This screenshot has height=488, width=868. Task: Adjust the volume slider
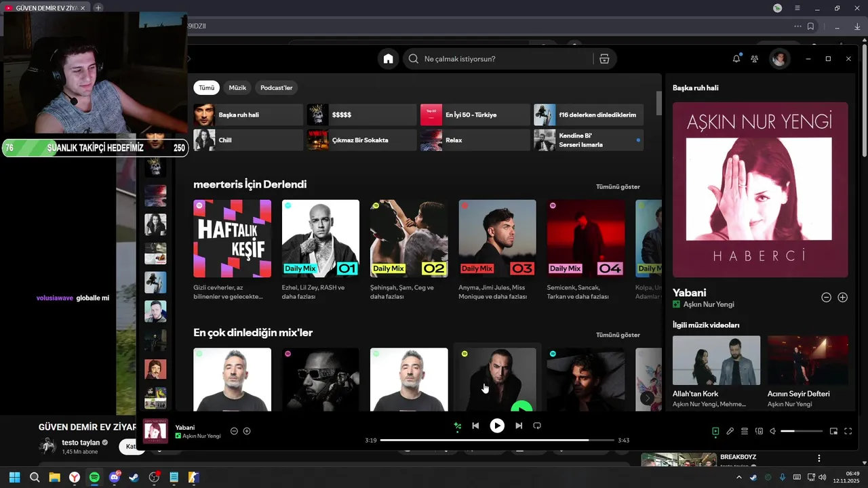[801, 431]
